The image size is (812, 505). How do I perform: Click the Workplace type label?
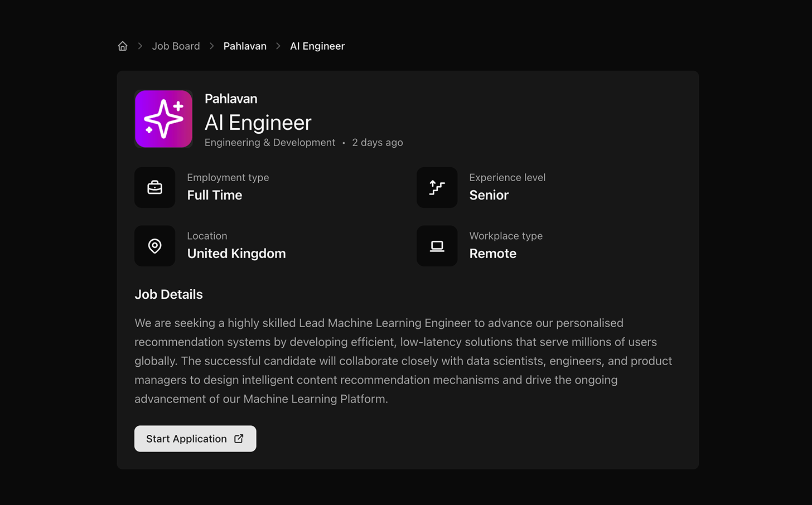tap(506, 236)
